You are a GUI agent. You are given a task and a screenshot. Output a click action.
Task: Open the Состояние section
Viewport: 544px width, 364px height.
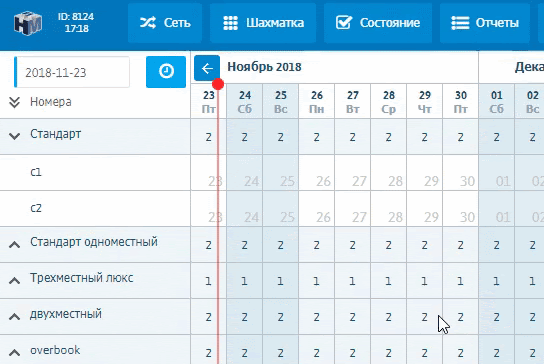click(378, 23)
